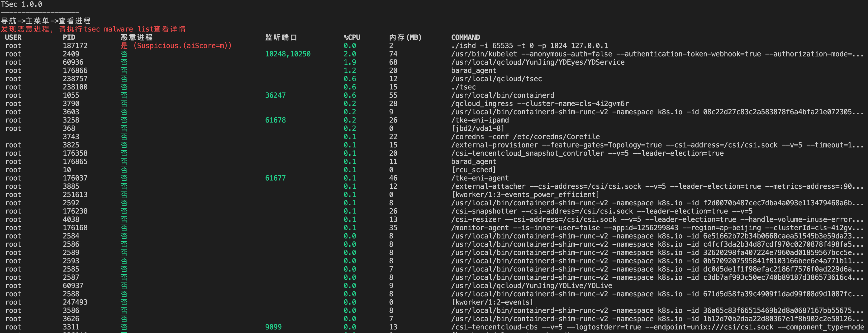Click the /coredns -conf command row
Screen dimensions: 868x333
(525, 137)
